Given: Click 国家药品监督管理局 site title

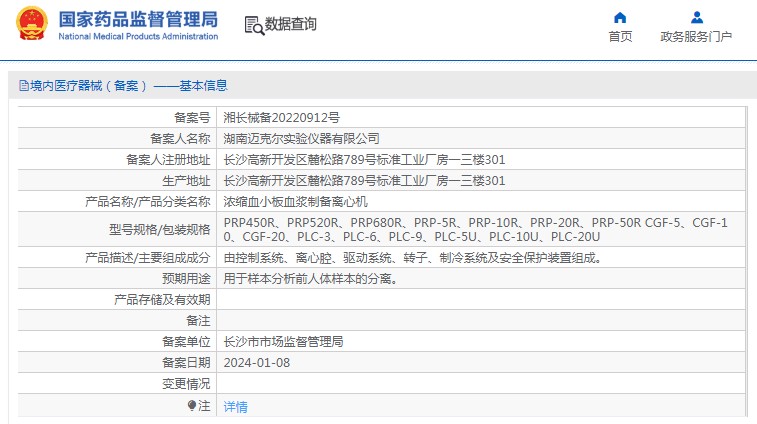Looking at the screenshot, I should 138,20.
